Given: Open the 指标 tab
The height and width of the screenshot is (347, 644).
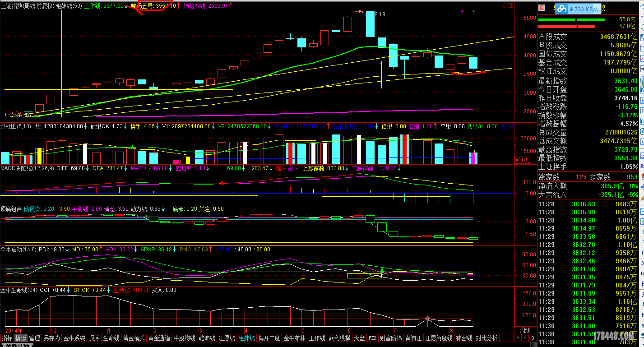Looking at the screenshot, I should pos(7,338).
